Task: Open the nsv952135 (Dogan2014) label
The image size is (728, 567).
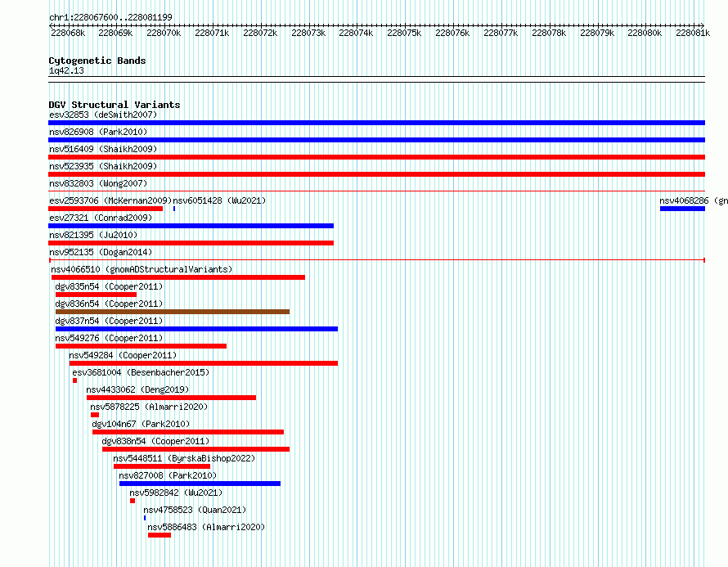Action: coord(101,252)
